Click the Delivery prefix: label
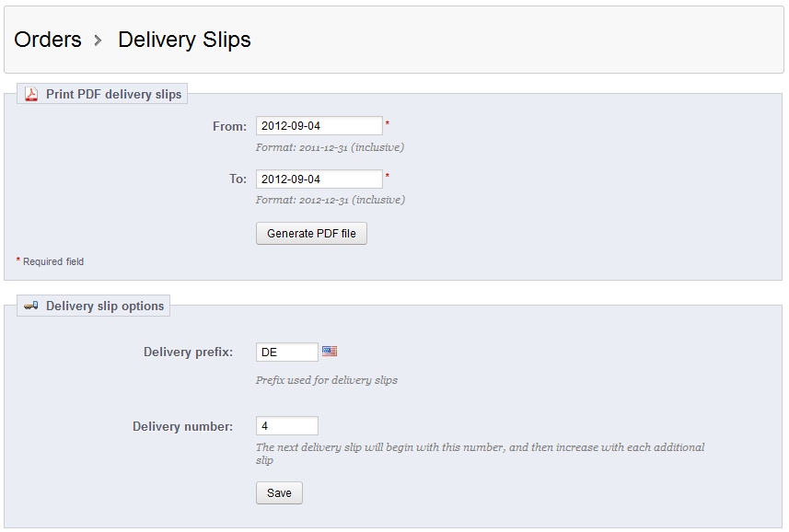This screenshot has height=532, width=789. (x=188, y=352)
